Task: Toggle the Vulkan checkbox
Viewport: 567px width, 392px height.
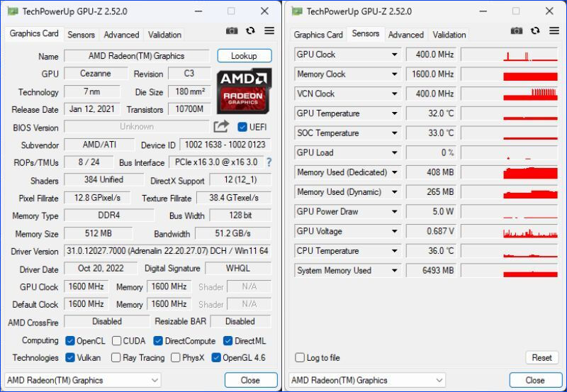Action: 70,358
